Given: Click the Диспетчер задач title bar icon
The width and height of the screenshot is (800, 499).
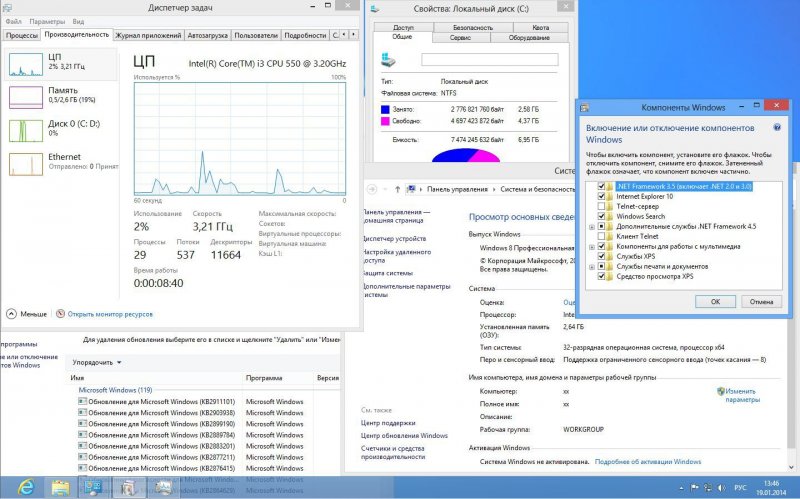Looking at the screenshot, I should tap(7, 7).
